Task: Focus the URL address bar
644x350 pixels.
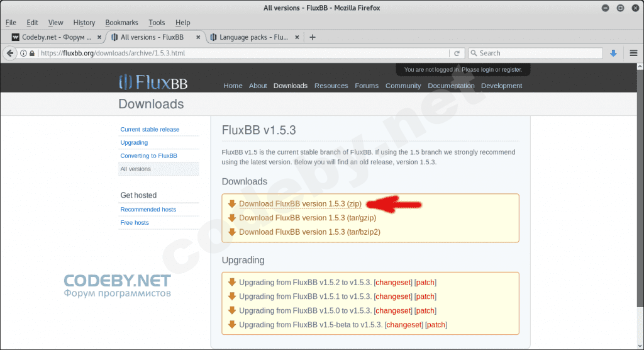Action: pos(242,53)
